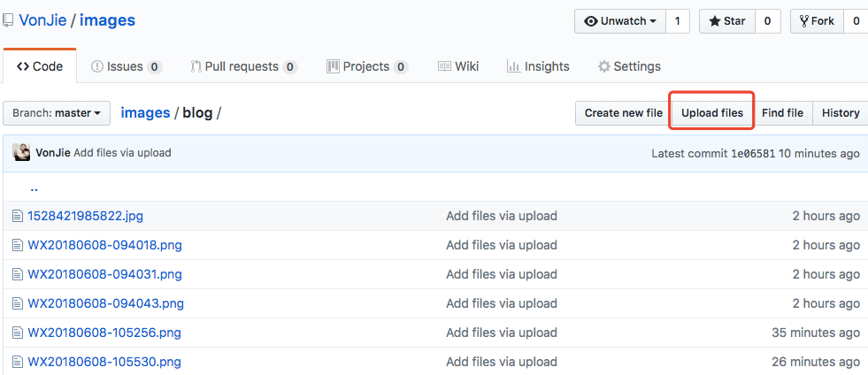The height and width of the screenshot is (375, 868).
Task: Go to images root in breadcrumb
Action: (146, 113)
